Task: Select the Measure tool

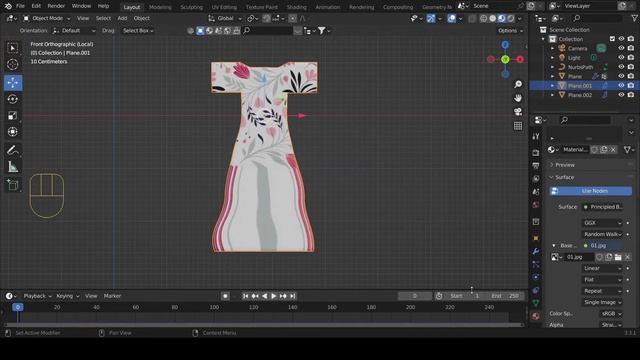Action: 13,167
